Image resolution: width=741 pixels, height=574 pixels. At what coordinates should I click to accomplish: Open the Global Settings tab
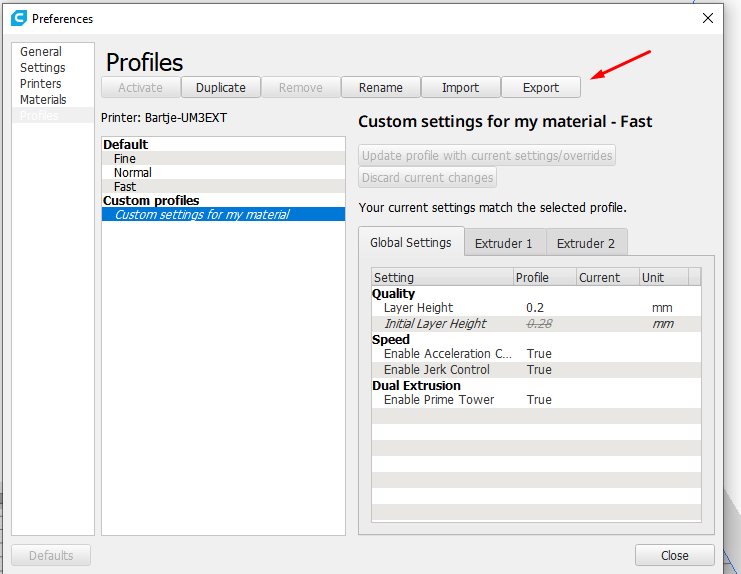point(410,243)
